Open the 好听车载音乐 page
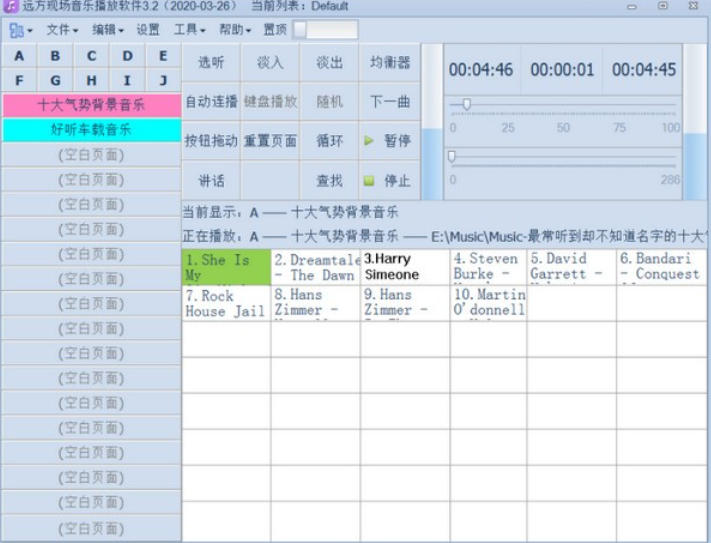 [x=91, y=130]
